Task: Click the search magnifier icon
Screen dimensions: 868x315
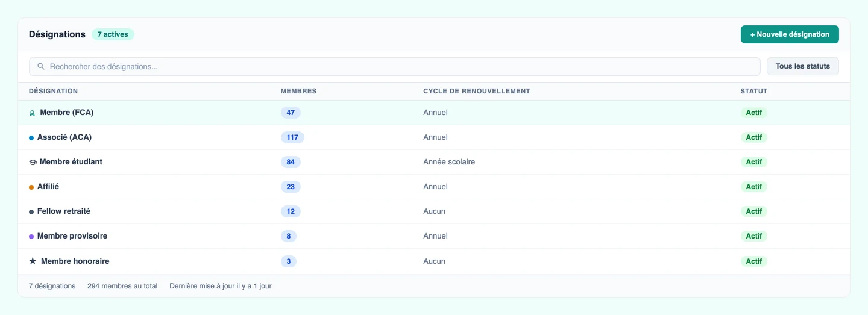Action: coord(41,66)
